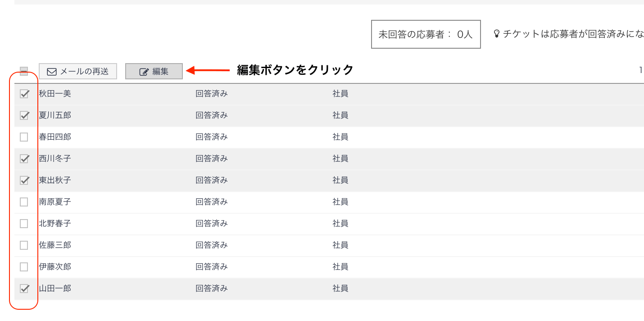
Task: Uncheck the checkbox for 西川冬子
Action: click(x=24, y=159)
